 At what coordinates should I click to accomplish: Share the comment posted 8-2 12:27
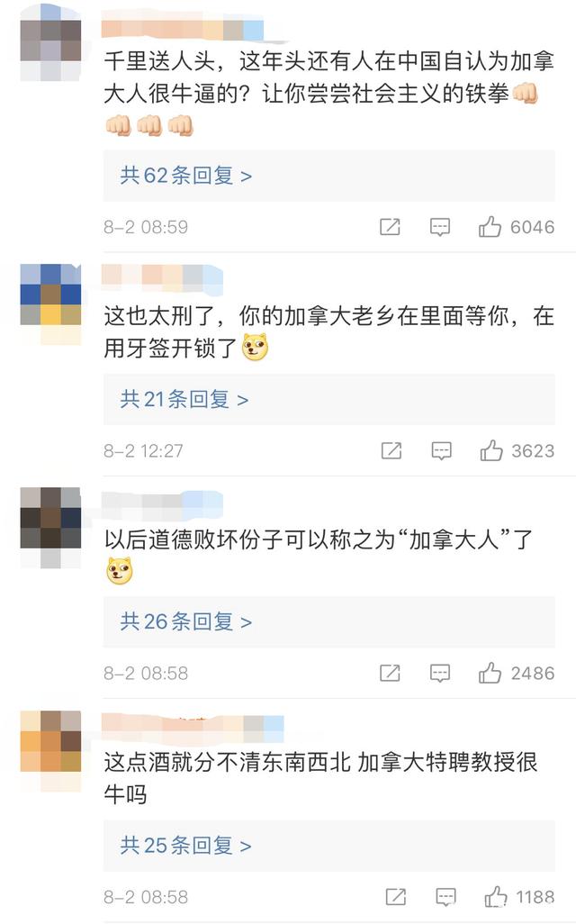click(391, 450)
